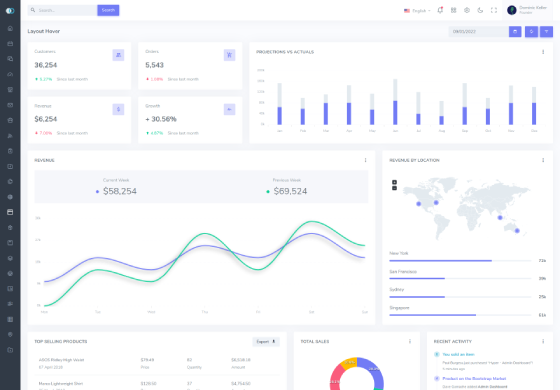Click the calendar icon beside date field
560x390 pixels.
click(x=515, y=31)
